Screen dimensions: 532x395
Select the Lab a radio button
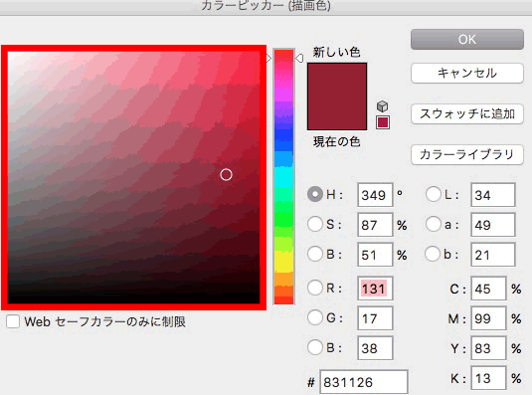point(434,224)
